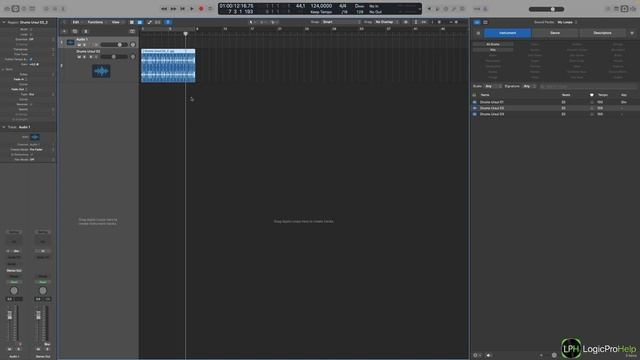
Task: Open the Drag mode No Overlap dropdown
Action: point(387,22)
